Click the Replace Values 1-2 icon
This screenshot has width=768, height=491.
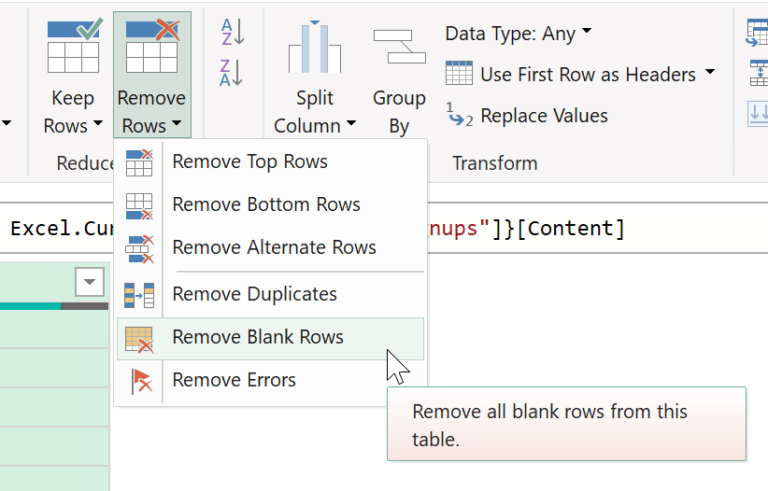459,114
